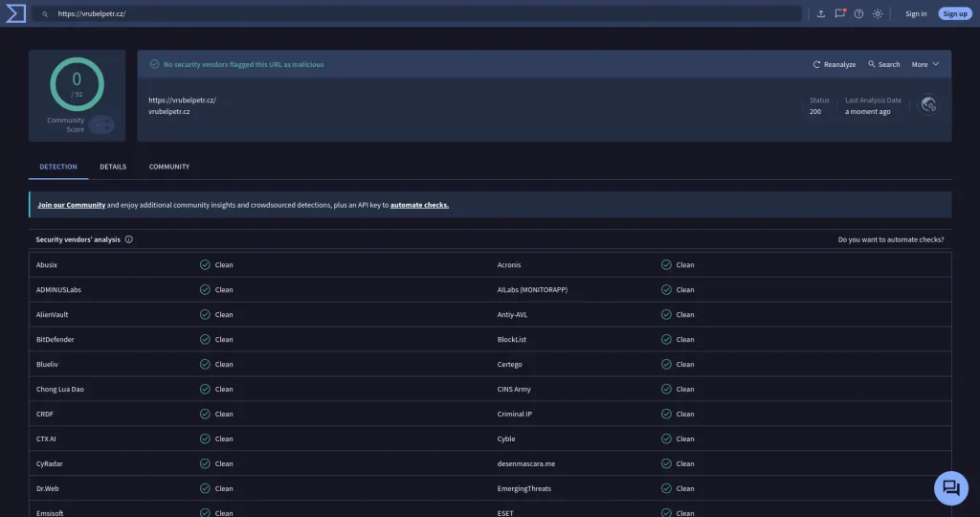The height and width of the screenshot is (517, 980).
Task: Click Clean result for Blueliv
Action: pos(224,364)
